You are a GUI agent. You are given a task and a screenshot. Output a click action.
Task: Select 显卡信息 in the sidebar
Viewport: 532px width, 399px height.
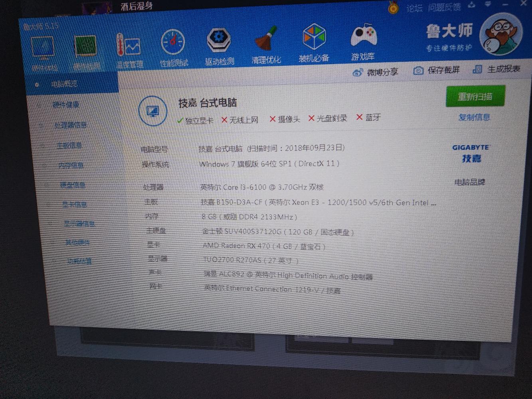74,205
